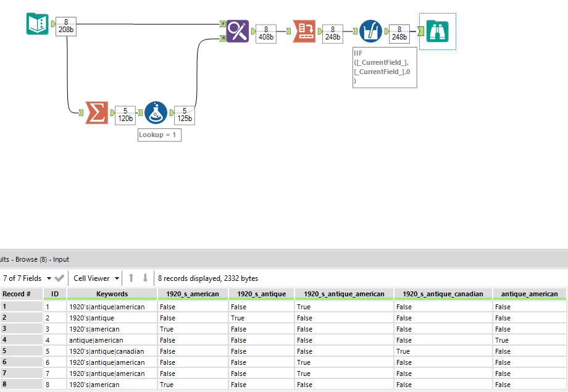Click Keywords cell '1920's|antique' in row 2
Image resolution: width=568 pixels, height=392 pixels.
click(112, 318)
